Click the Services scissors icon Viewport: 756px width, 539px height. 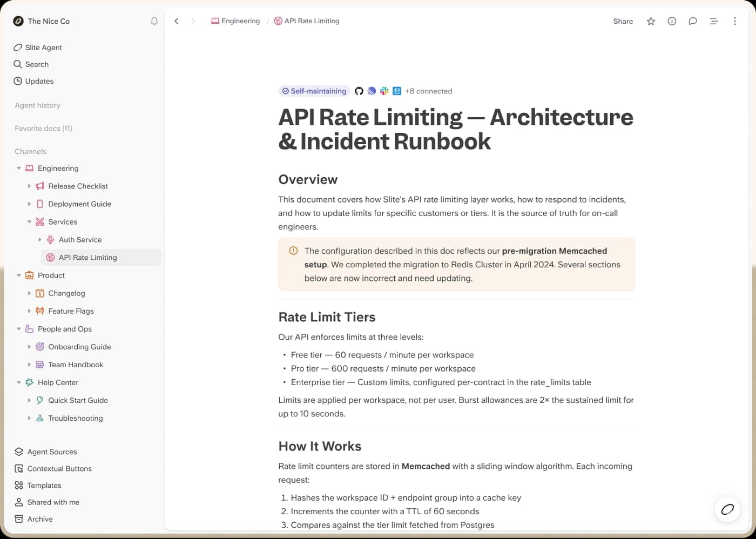click(x=40, y=221)
